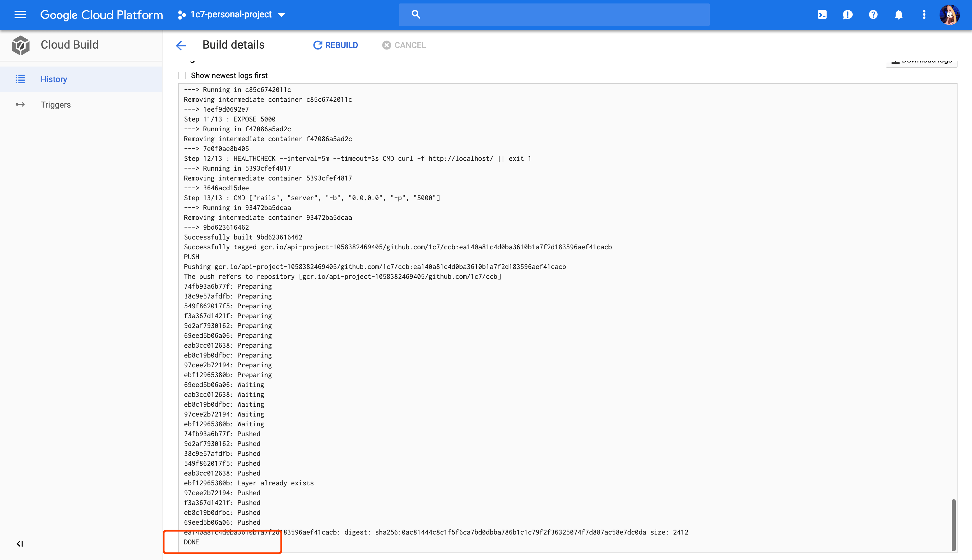Click the REBUILD button
The width and height of the screenshot is (972, 560).
[x=335, y=45]
